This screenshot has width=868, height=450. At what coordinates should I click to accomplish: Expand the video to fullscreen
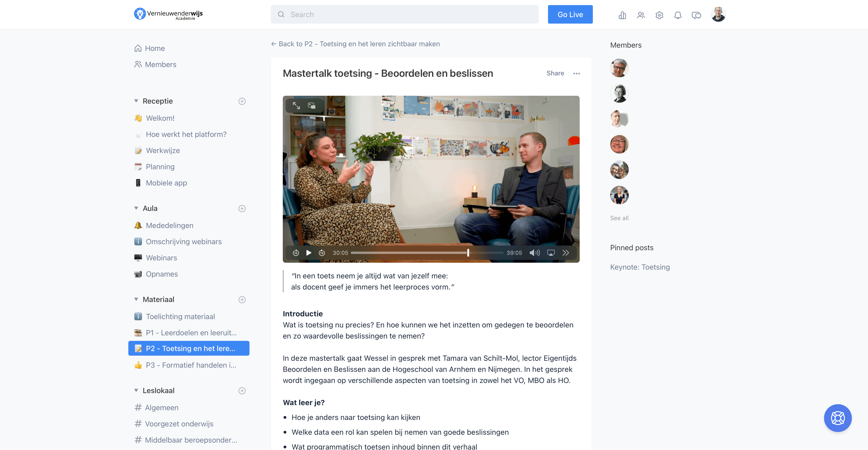[x=296, y=105]
